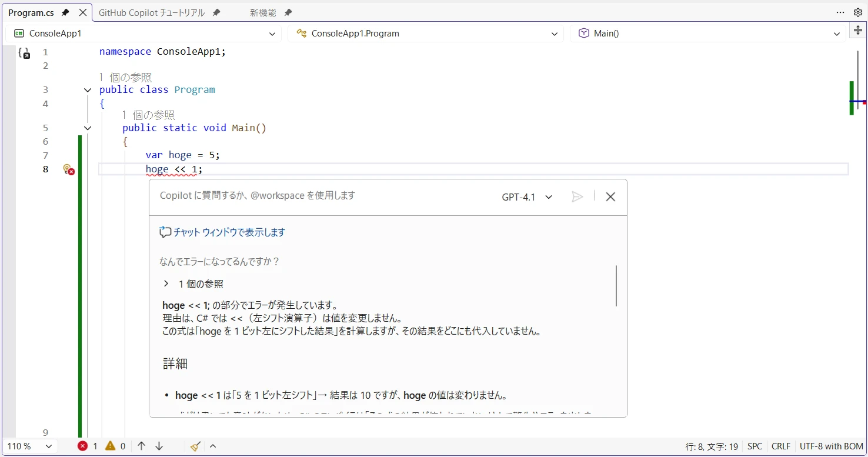Click the チャット ウィンドウで表示します link
This screenshot has height=457, width=868.
tap(229, 232)
